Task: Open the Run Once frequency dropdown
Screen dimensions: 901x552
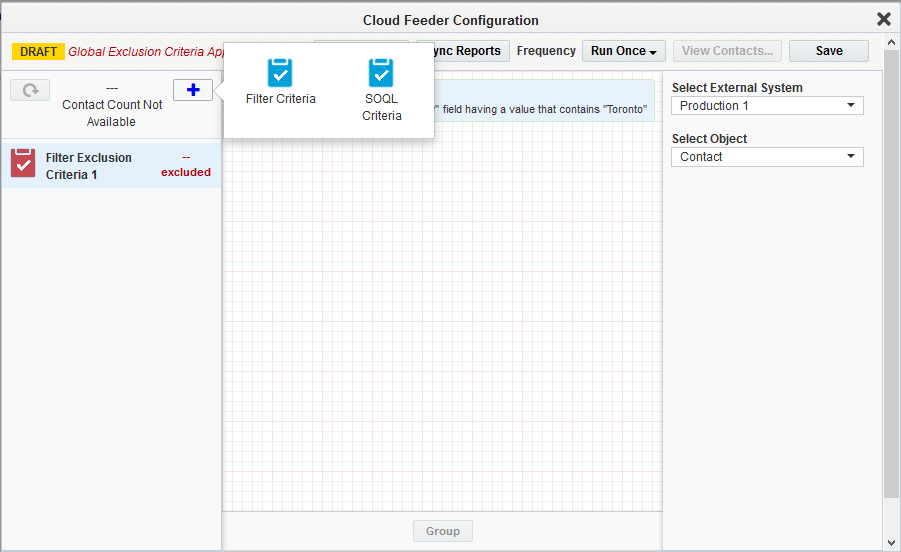Action: click(x=624, y=51)
